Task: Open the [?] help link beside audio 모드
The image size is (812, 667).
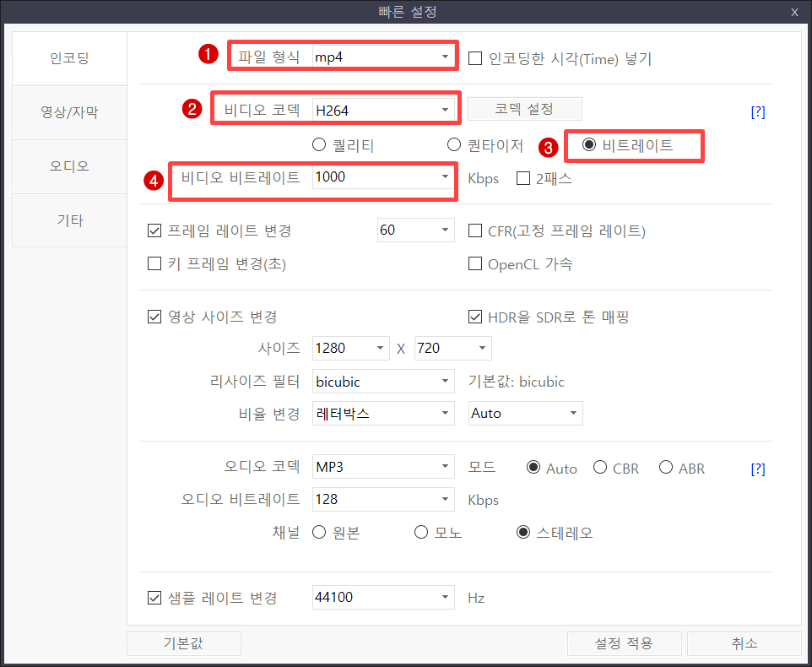Action: click(x=758, y=469)
